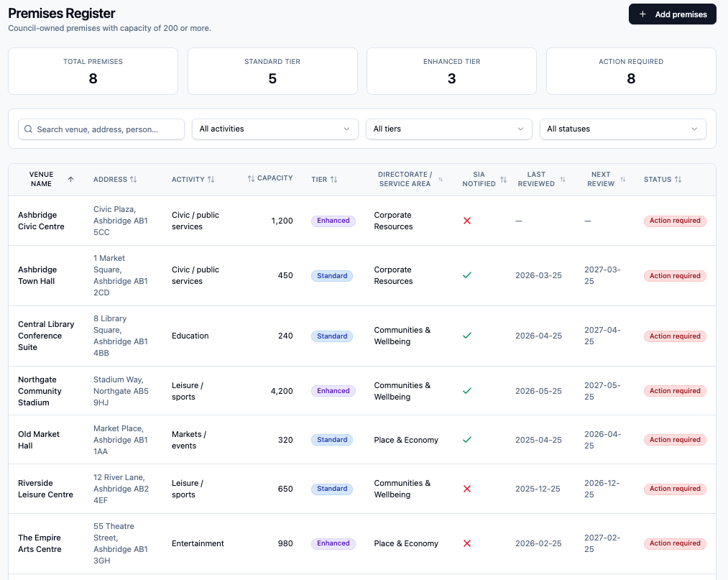This screenshot has width=728, height=580.
Task: Sort table by Status column
Action: tap(663, 179)
